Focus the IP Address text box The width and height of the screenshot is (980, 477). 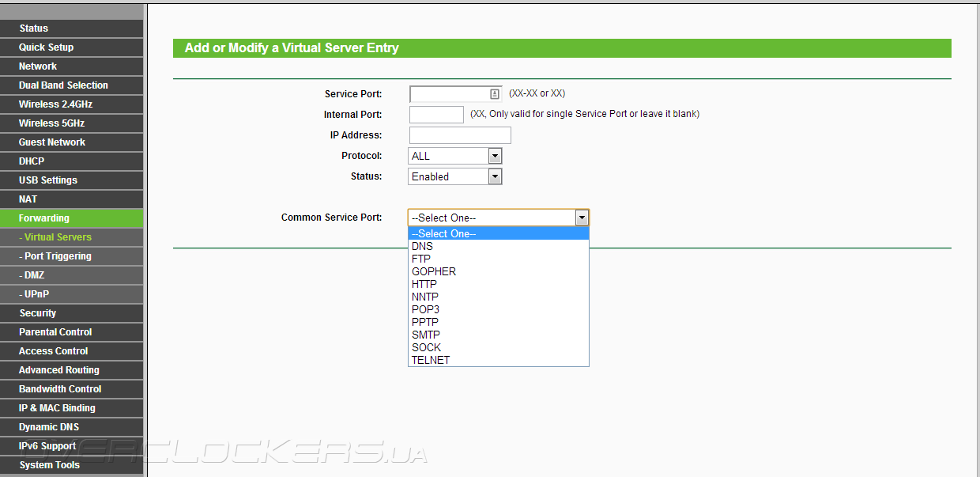pos(460,135)
